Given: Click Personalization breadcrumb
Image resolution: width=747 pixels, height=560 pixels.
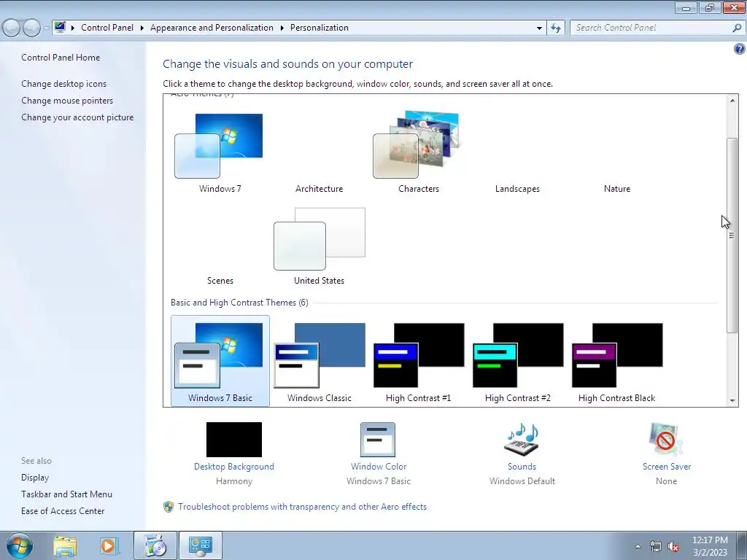Looking at the screenshot, I should 320,28.
